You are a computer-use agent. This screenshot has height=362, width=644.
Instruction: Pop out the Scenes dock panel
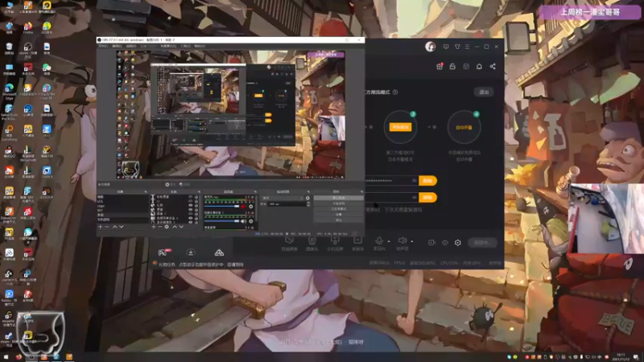[x=146, y=191]
